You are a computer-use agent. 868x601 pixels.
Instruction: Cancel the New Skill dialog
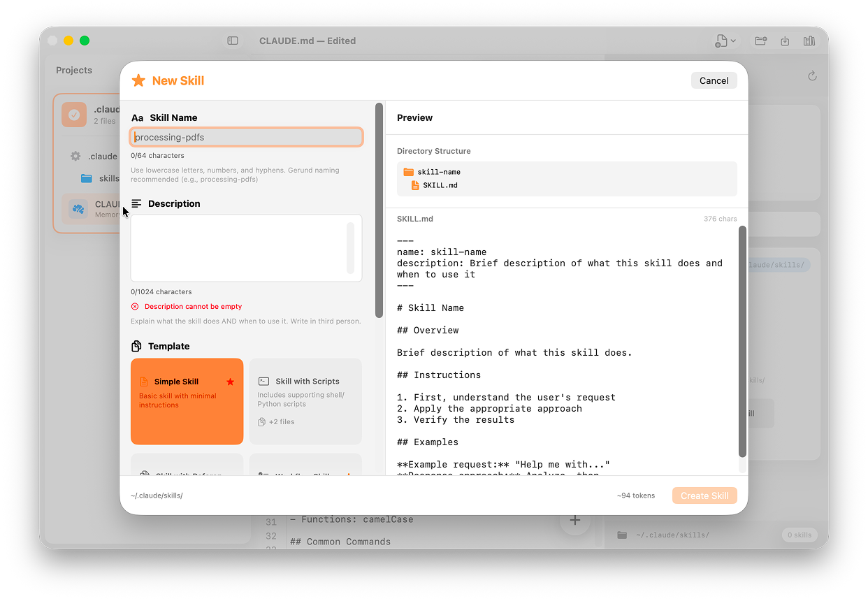(x=714, y=80)
